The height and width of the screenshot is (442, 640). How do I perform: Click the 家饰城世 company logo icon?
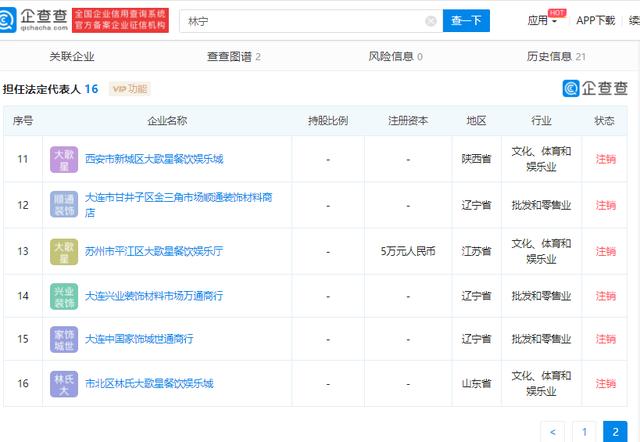coord(64,340)
